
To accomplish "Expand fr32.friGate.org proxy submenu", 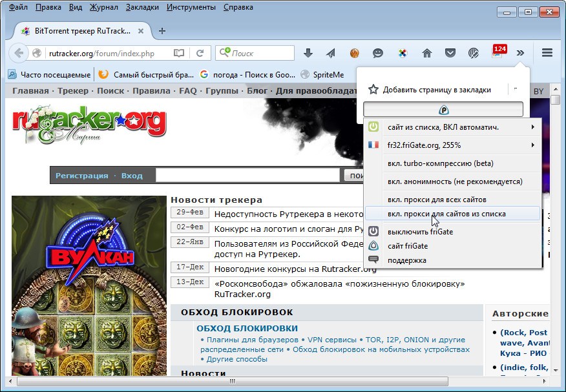I will 452,145.
